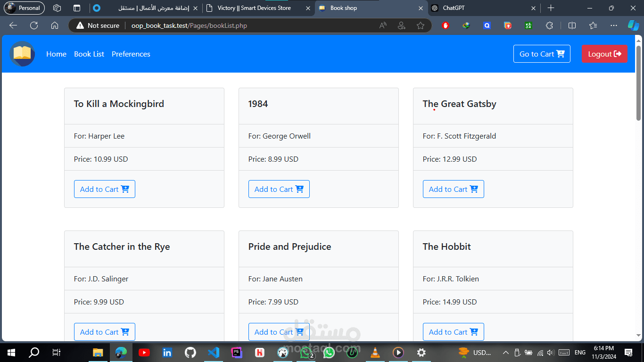Open the Preferences nav link
Screen dimensions: 644x362
tap(131, 54)
